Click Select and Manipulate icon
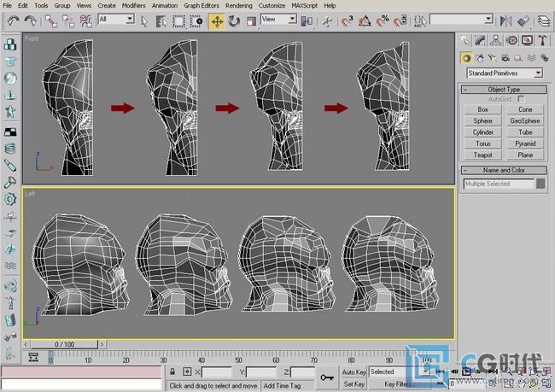Screen dimensions: 555x392 click(x=327, y=21)
